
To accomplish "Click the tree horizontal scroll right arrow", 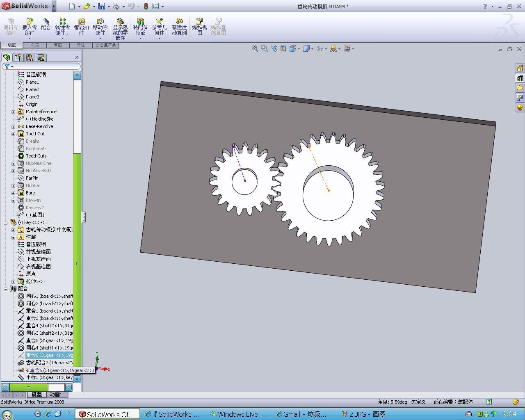I will click(68, 387).
